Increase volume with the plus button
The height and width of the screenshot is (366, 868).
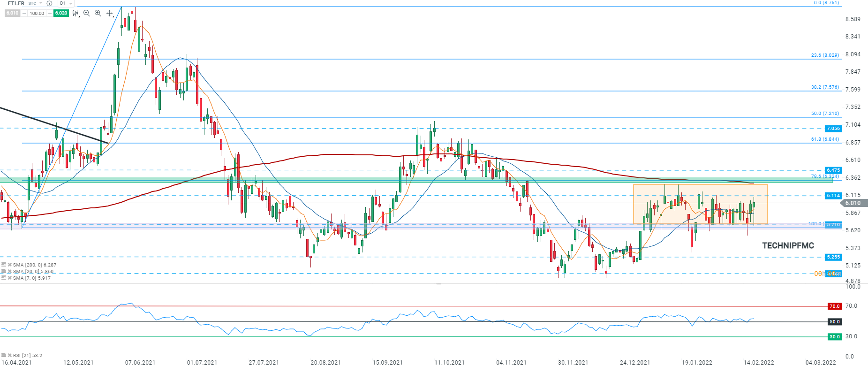click(50, 13)
